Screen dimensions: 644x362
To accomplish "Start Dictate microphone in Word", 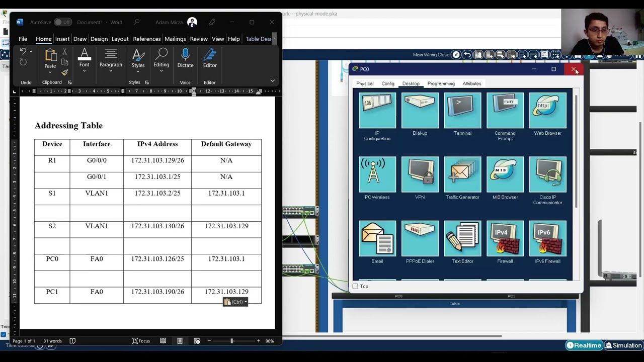I will 185,58.
